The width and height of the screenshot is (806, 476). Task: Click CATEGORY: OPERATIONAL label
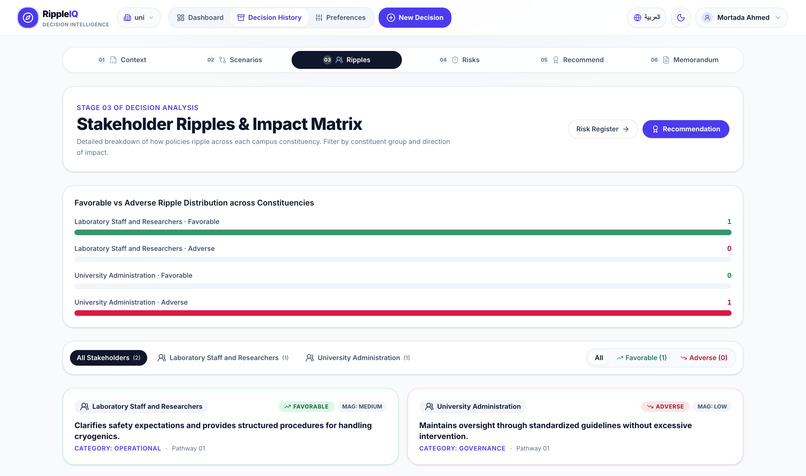point(118,448)
